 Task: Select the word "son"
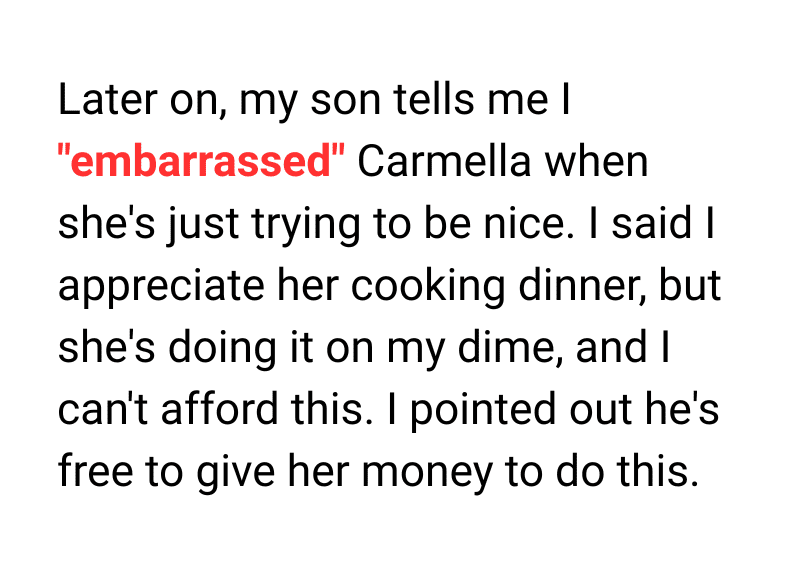pos(336,100)
